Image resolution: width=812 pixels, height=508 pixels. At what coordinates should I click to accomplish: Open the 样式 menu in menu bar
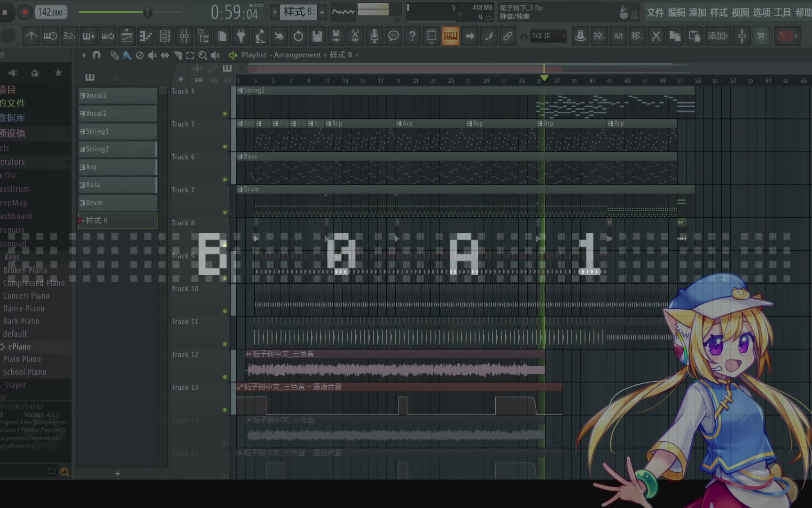coord(719,12)
